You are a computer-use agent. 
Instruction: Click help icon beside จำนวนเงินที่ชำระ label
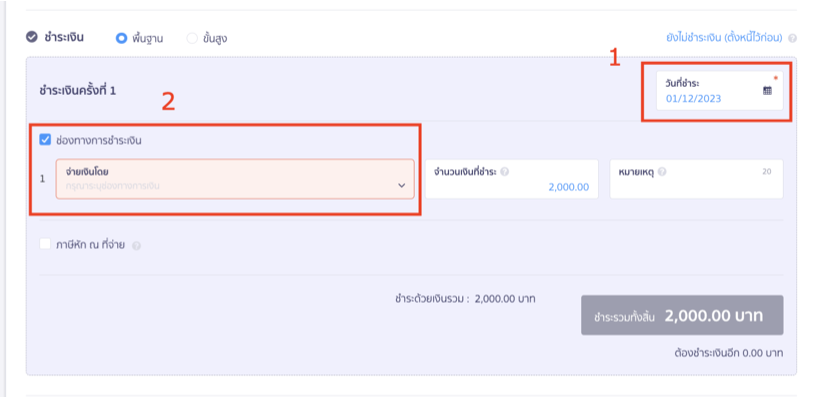tap(504, 172)
